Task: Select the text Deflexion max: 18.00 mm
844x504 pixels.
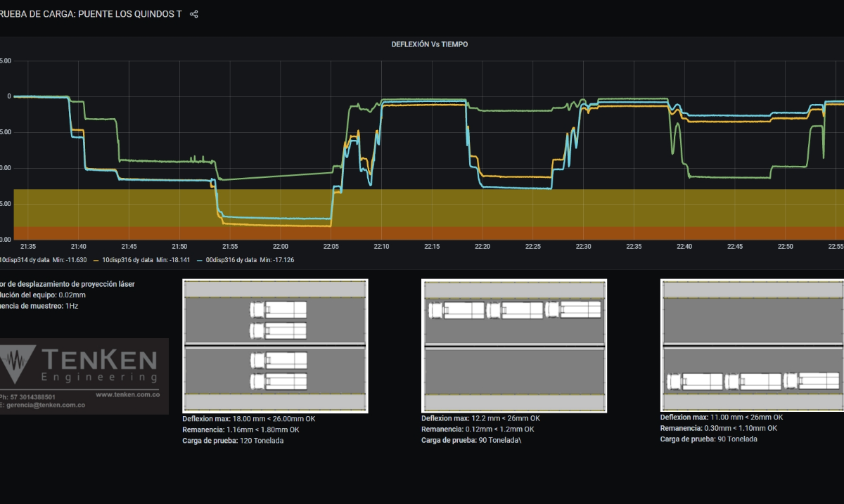Action: [x=223, y=418]
